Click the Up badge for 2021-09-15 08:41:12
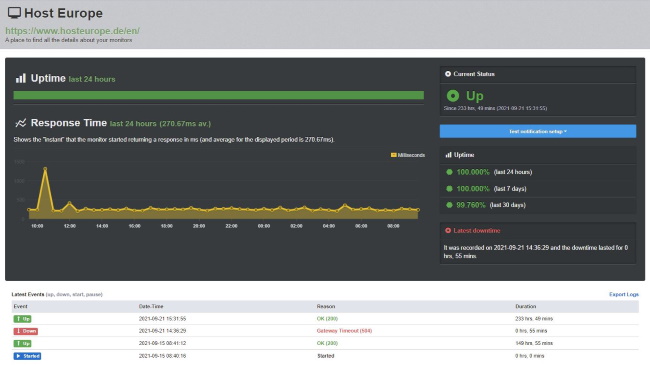This screenshot has width=650, height=365. tap(22, 344)
